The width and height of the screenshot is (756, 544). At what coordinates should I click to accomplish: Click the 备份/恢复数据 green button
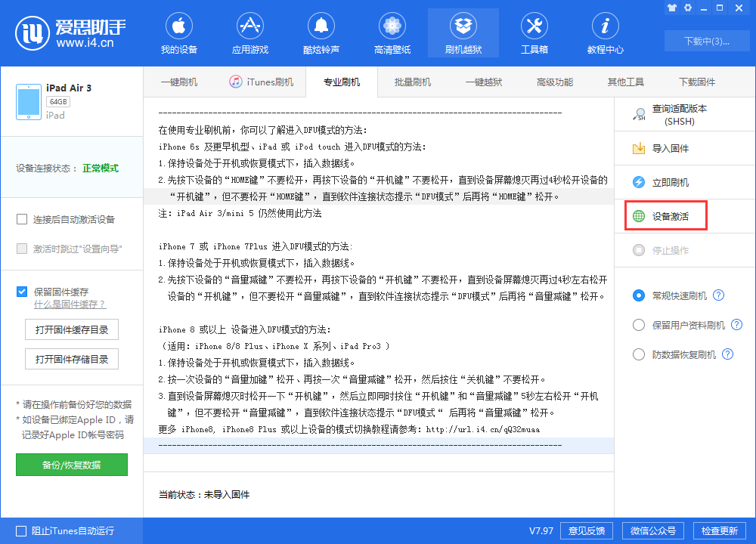click(71, 465)
